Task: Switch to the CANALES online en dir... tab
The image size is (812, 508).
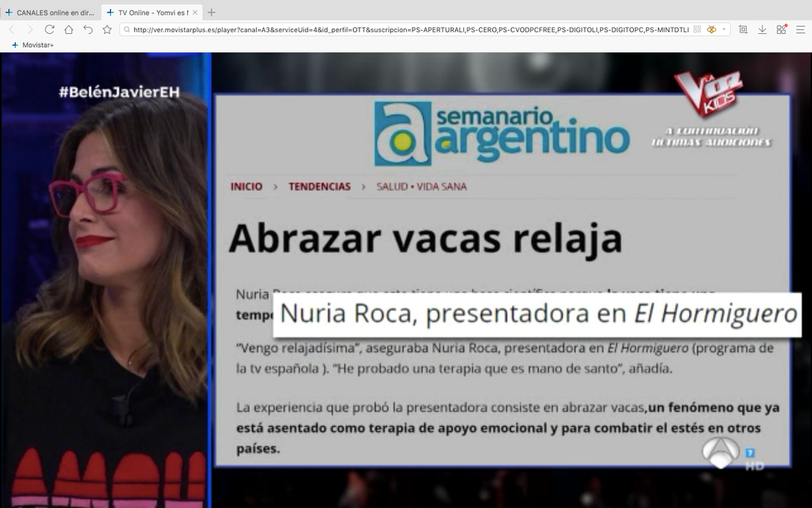Action: coord(51,12)
